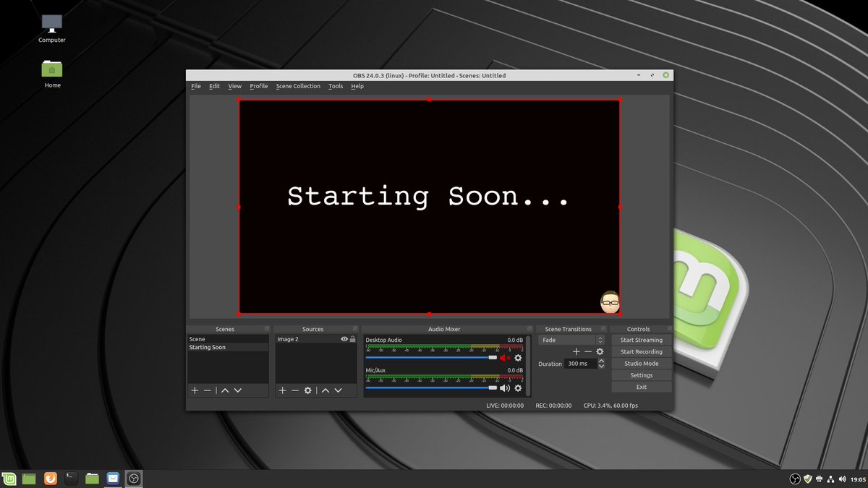Pop out the Controls dock panel
868x488 pixels.
pos(669,329)
